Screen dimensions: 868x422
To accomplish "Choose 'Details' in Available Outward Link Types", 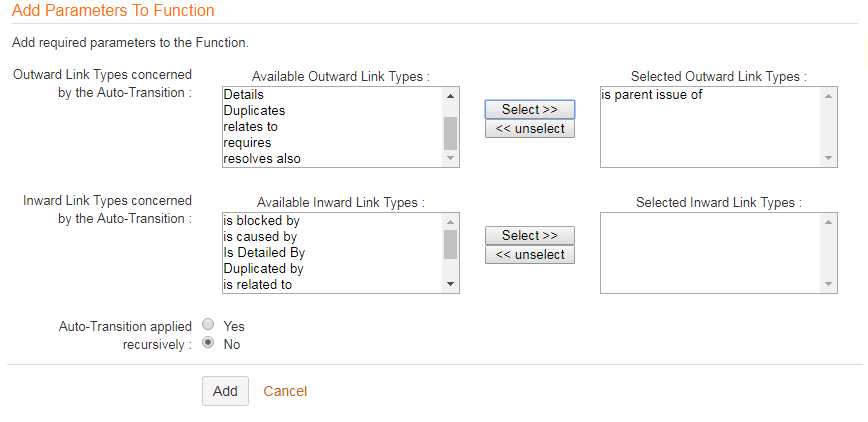I will 243,94.
